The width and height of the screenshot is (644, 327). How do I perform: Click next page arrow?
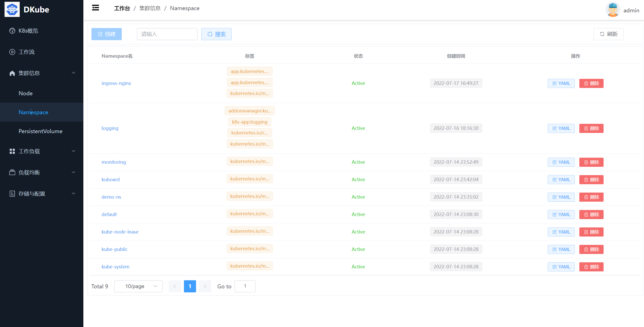[x=205, y=286]
